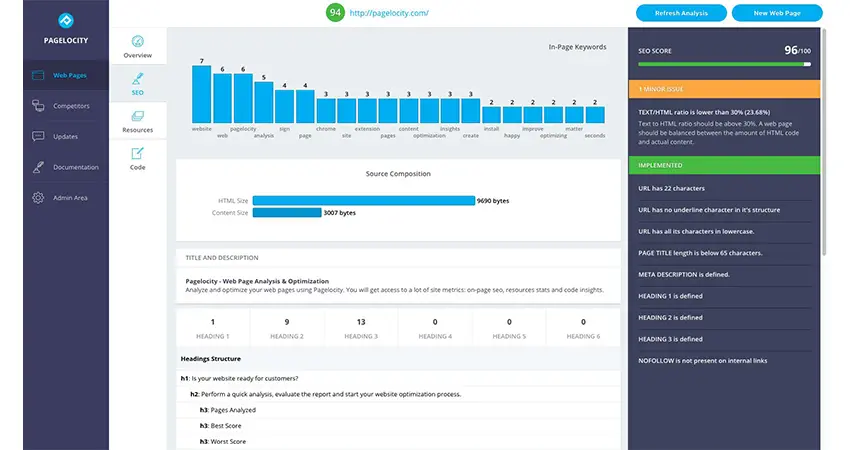Open the http://pagelocity.com/ link
This screenshot has height=450, width=850.
[x=389, y=13]
